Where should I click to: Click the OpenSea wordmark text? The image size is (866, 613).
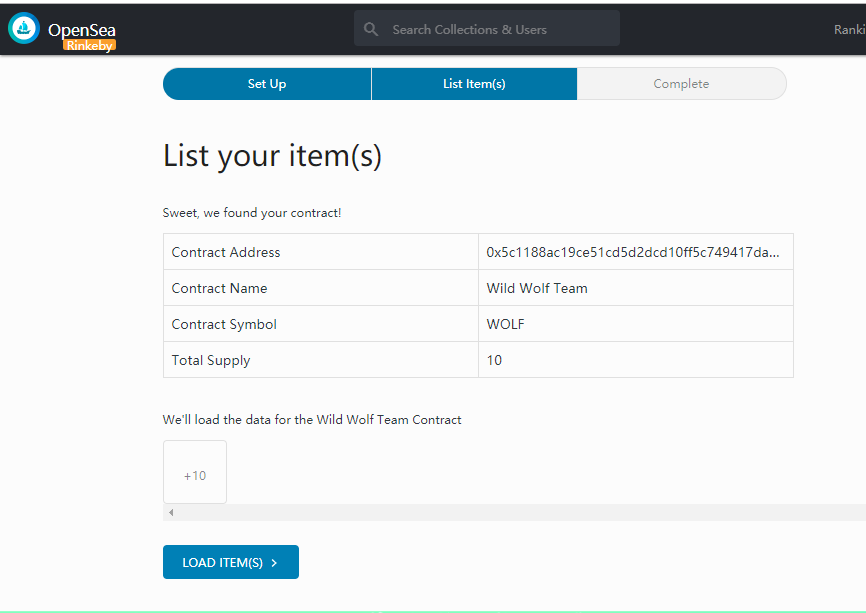click(82, 29)
